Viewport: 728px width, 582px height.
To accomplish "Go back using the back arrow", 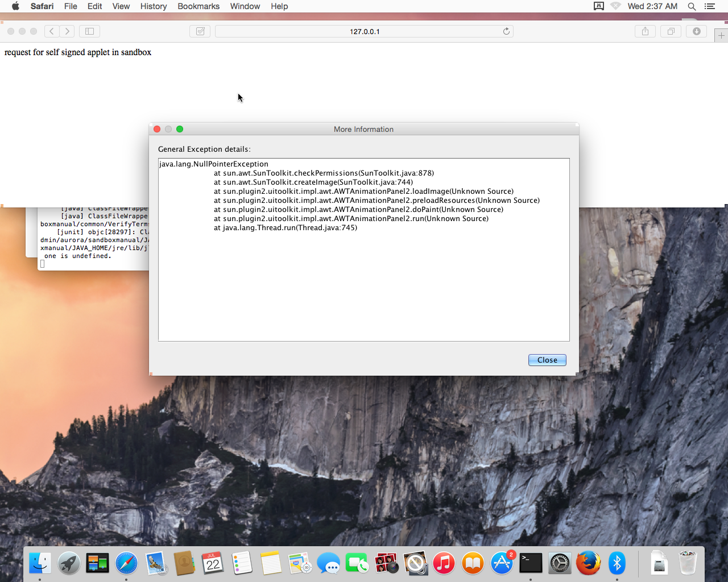I will (x=52, y=31).
